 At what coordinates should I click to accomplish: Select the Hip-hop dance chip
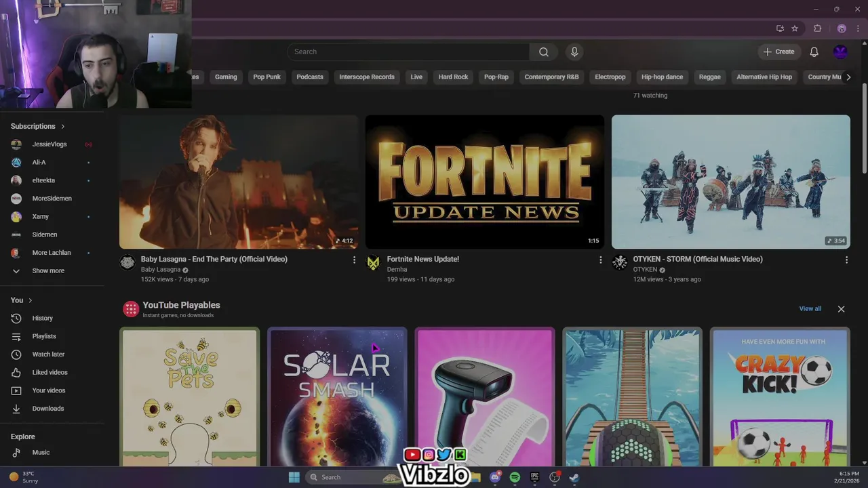(x=663, y=77)
